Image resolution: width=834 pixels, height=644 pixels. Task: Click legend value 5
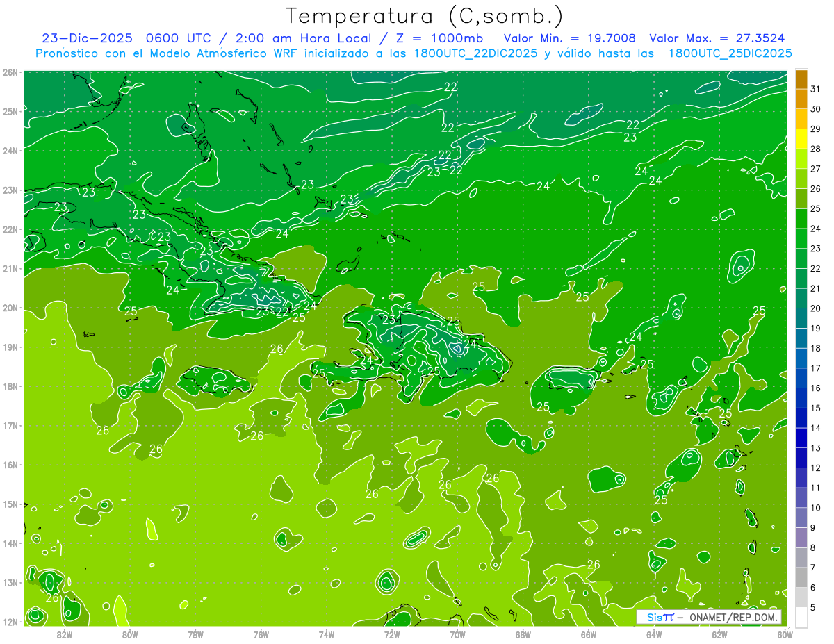(x=813, y=607)
